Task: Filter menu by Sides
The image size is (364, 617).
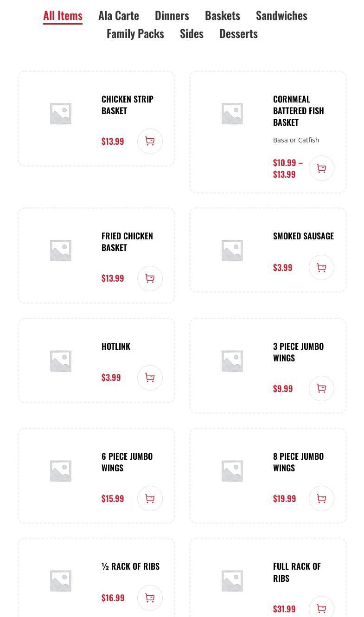Action: 192,33
